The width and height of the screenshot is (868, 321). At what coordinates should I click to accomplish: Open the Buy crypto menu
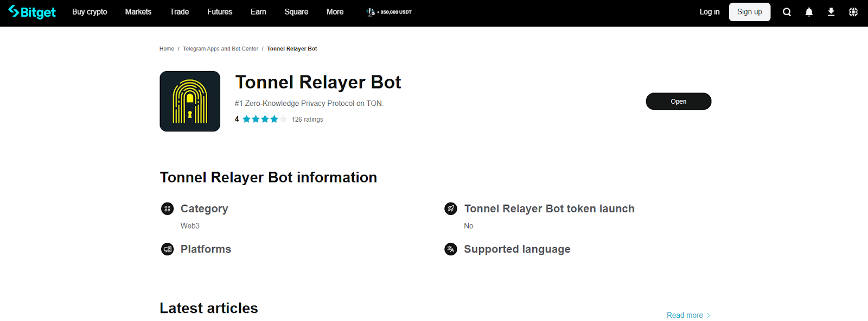point(90,12)
